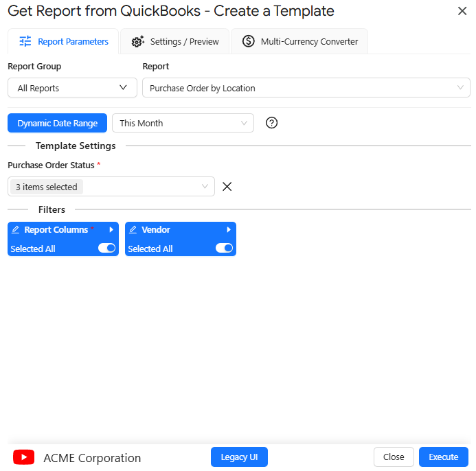Screen dimensions: 476x471
Task: Toggle the Report Columns Selected All switch
Action: coord(106,249)
